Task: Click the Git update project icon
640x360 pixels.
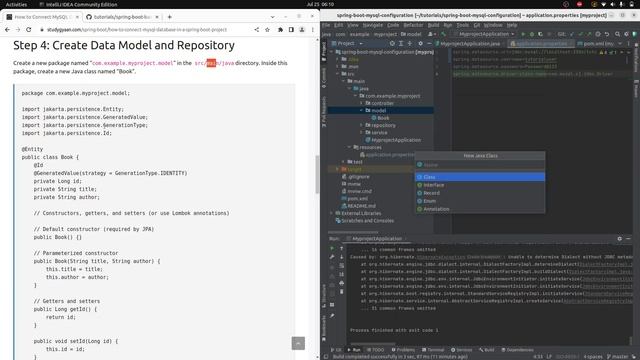Action: tap(572, 34)
